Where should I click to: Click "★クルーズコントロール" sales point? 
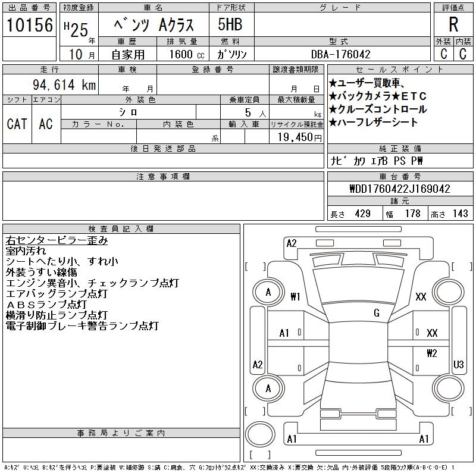pyautogui.click(x=378, y=109)
